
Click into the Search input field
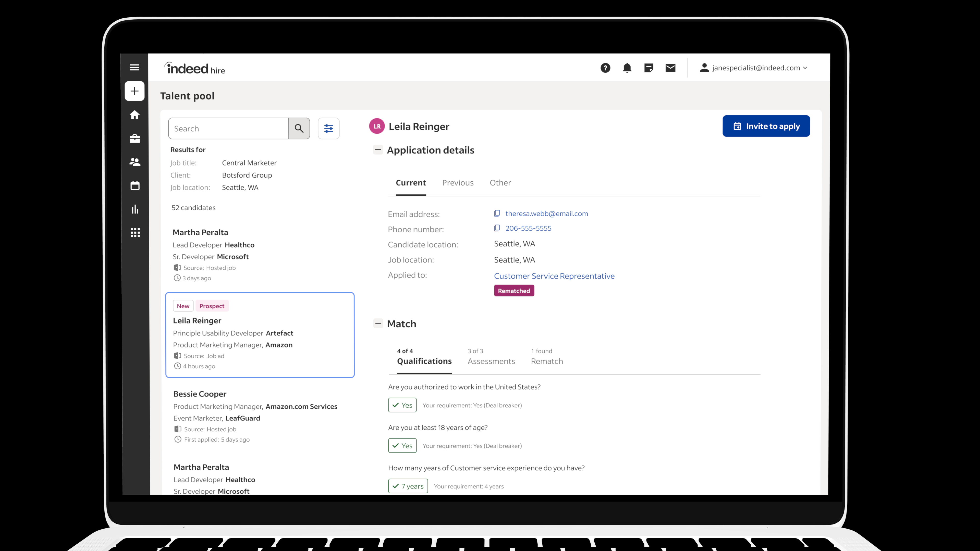pyautogui.click(x=229, y=129)
